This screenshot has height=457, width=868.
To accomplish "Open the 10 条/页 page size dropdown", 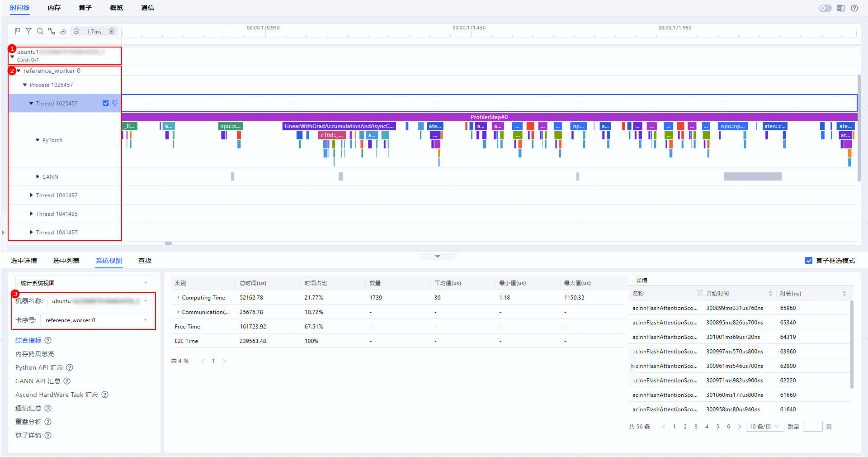I will 764,426.
